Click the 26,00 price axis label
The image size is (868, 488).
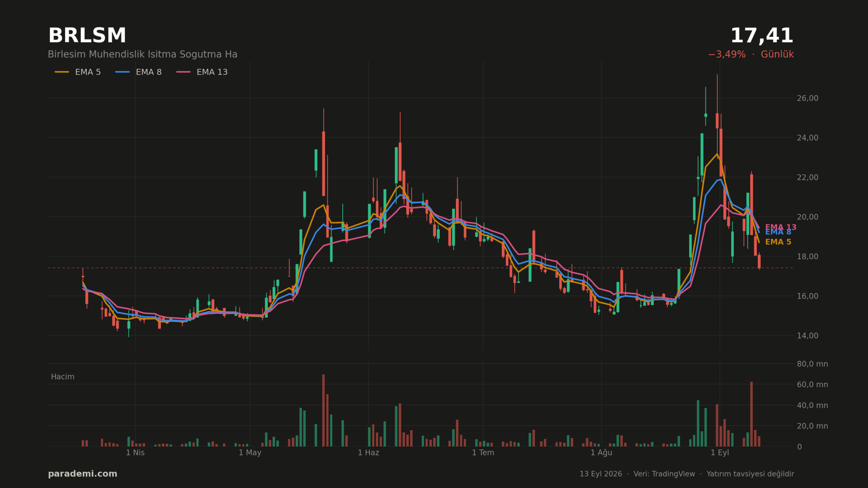(x=808, y=98)
